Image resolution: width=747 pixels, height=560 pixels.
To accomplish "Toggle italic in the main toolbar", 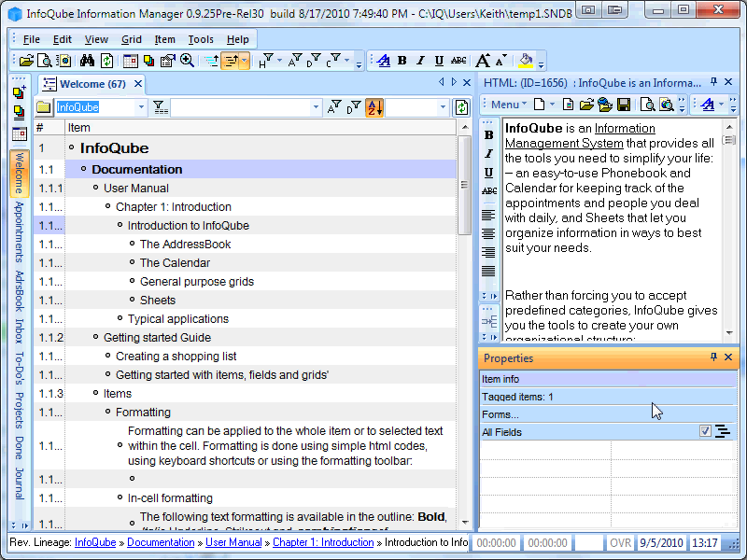I will 421,61.
